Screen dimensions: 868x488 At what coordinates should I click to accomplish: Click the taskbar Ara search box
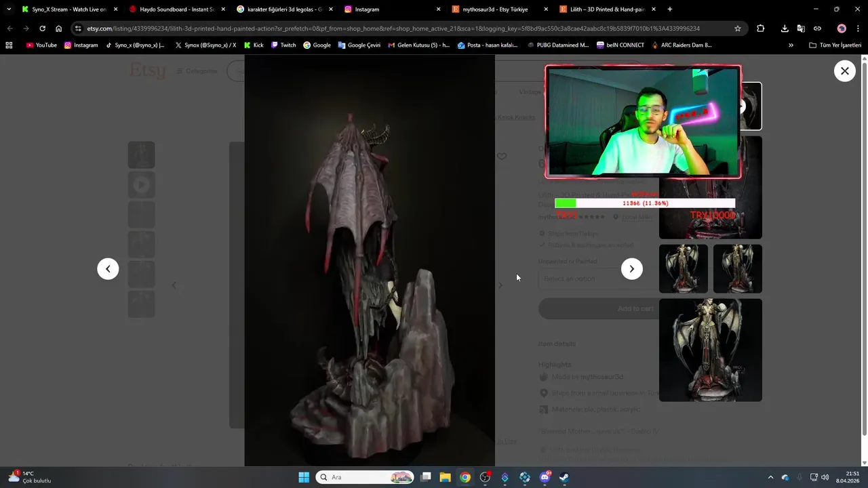[x=366, y=477]
